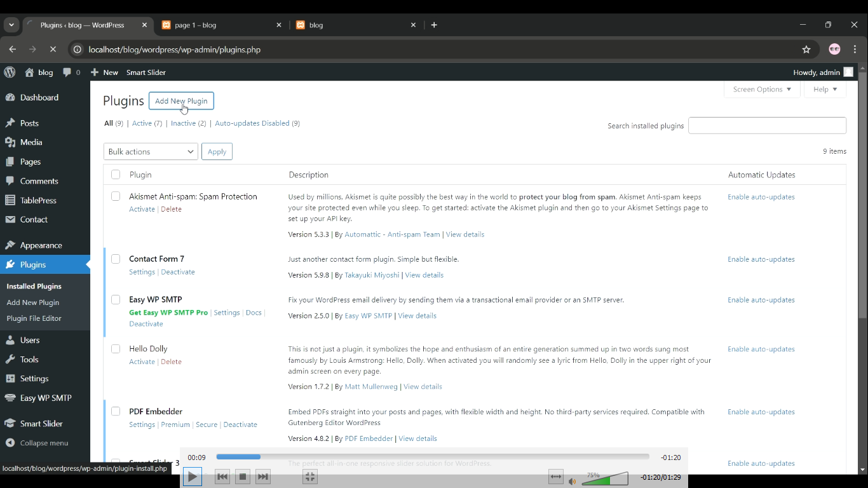Check Hello Dolly checkbox
868x488 pixels.
(x=116, y=349)
